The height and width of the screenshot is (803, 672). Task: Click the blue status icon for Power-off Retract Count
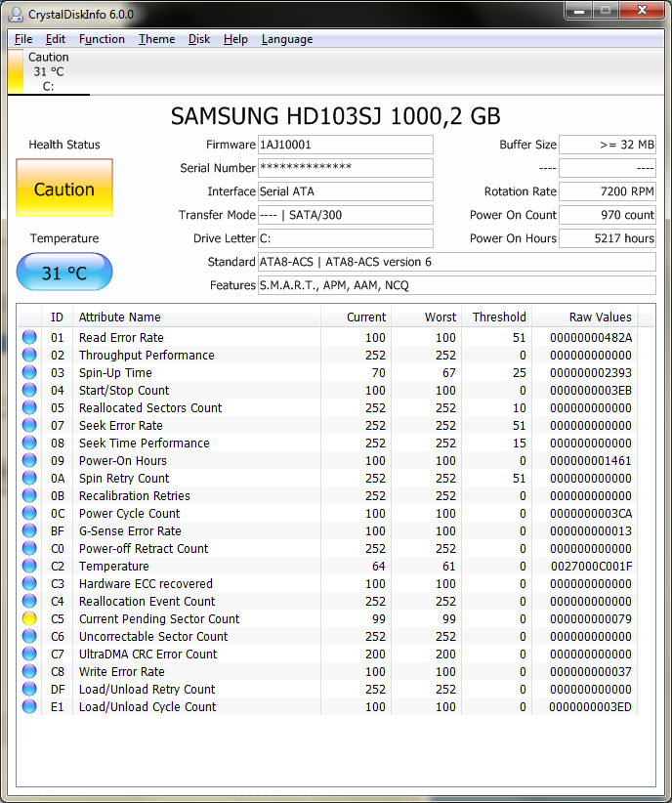click(29, 548)
